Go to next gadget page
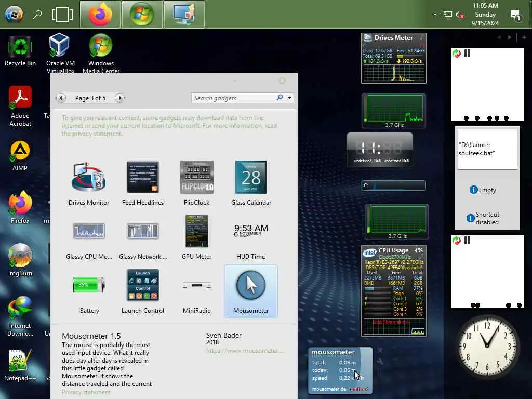The height and width of the screenshot is (399, 532). (119, 98)
